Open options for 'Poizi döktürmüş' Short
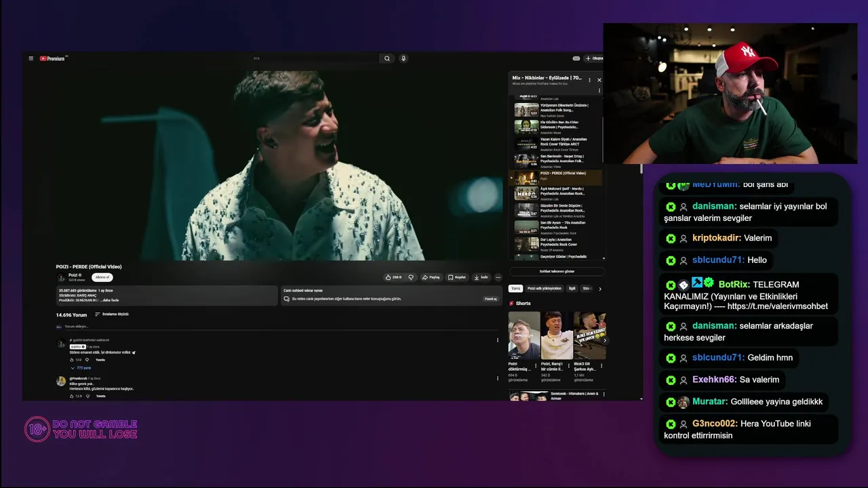The height and width of the screenshot is (488, 868). [x=536, y=365]
